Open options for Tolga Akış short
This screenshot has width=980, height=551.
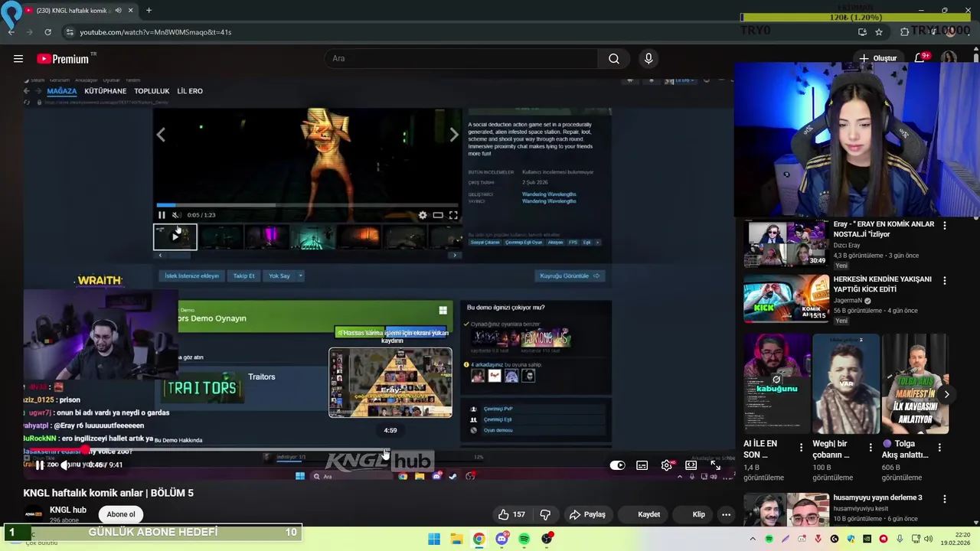pos(939,447)
